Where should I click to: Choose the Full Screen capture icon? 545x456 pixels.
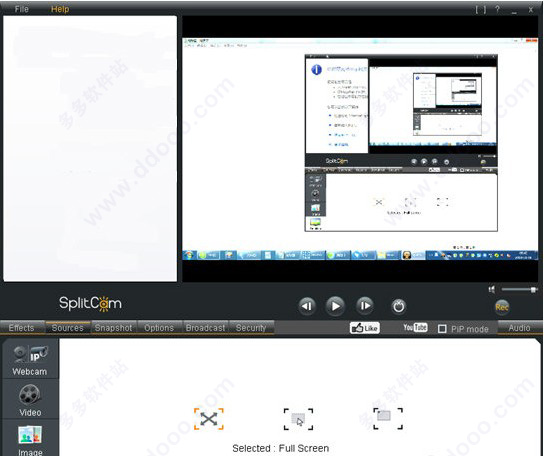[209, 419]
